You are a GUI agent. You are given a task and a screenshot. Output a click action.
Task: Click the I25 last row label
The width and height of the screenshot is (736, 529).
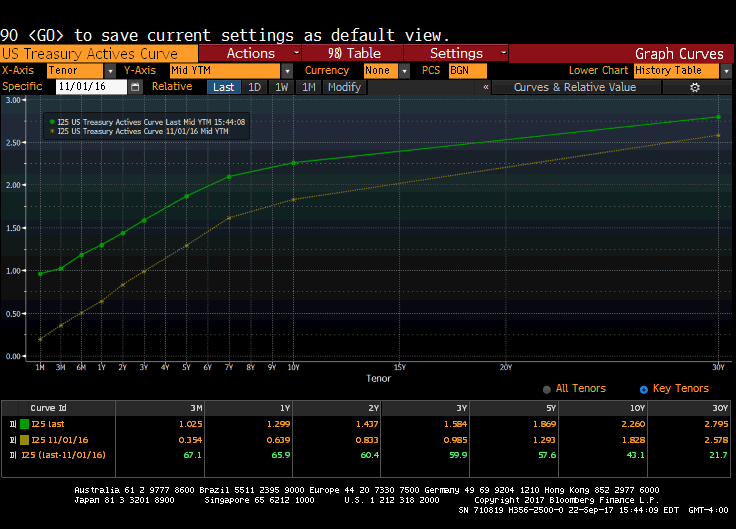47,424
